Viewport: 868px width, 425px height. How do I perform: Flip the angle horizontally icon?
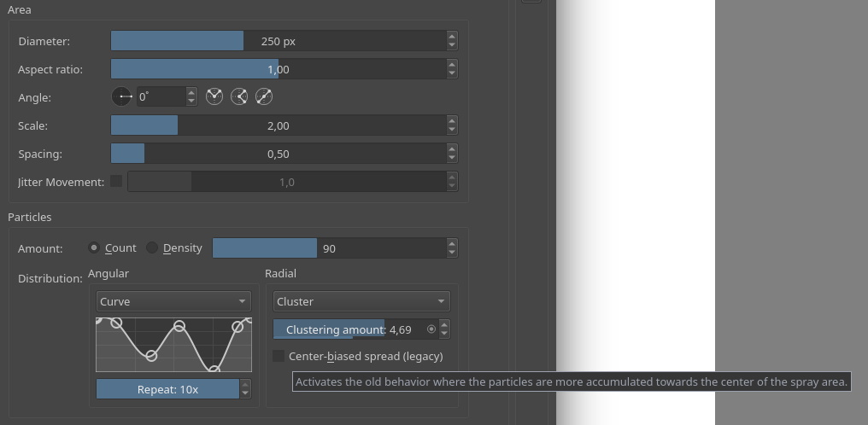click(214, 96)
